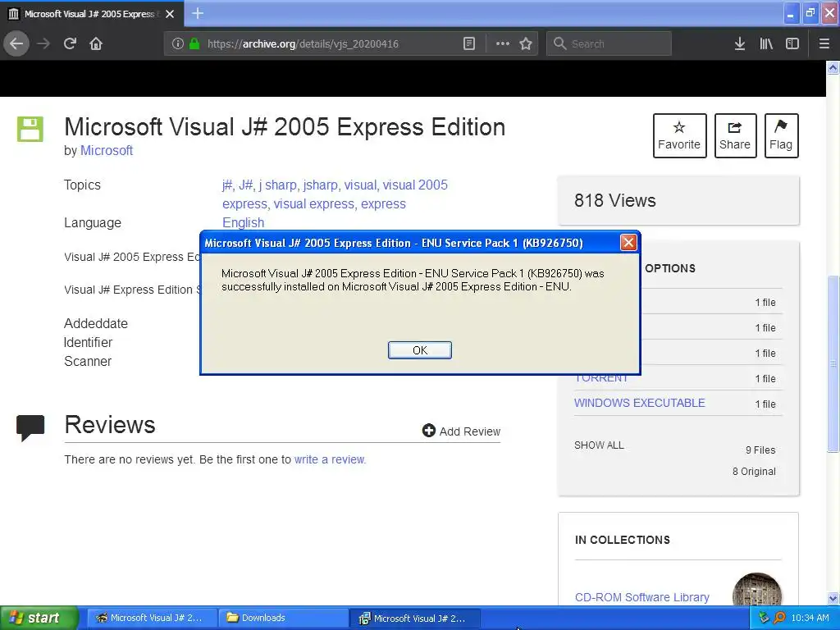840x630 pixels.
Task: Open the 'j sharp' topic link
Action: click(x=277, y=185)
